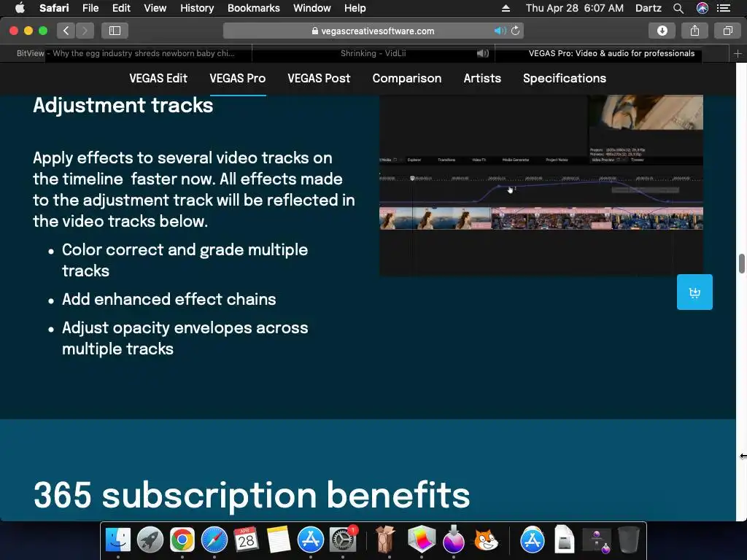This screenshot has width=747, height=560.
Task: Open the File menu
Action: click(x=90, y=8)
